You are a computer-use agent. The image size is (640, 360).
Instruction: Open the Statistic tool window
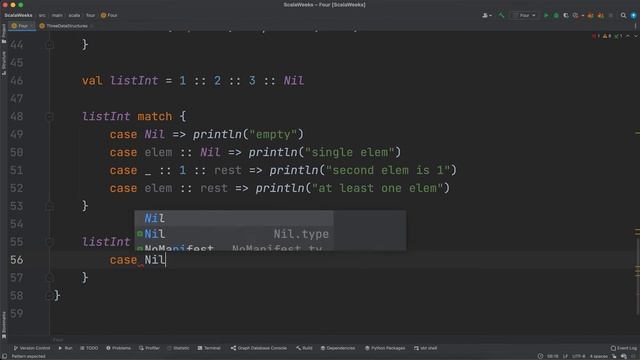(x=178, y=348)
